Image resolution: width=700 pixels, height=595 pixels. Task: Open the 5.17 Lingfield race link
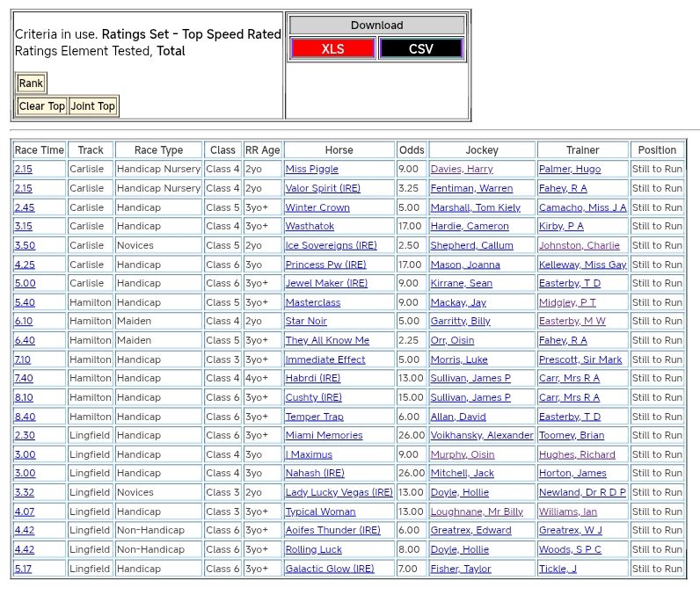25,569
